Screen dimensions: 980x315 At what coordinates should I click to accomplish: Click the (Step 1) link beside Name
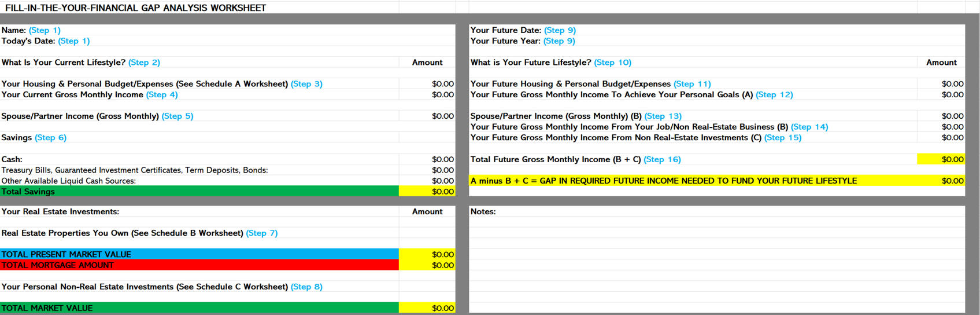[45, 30]
